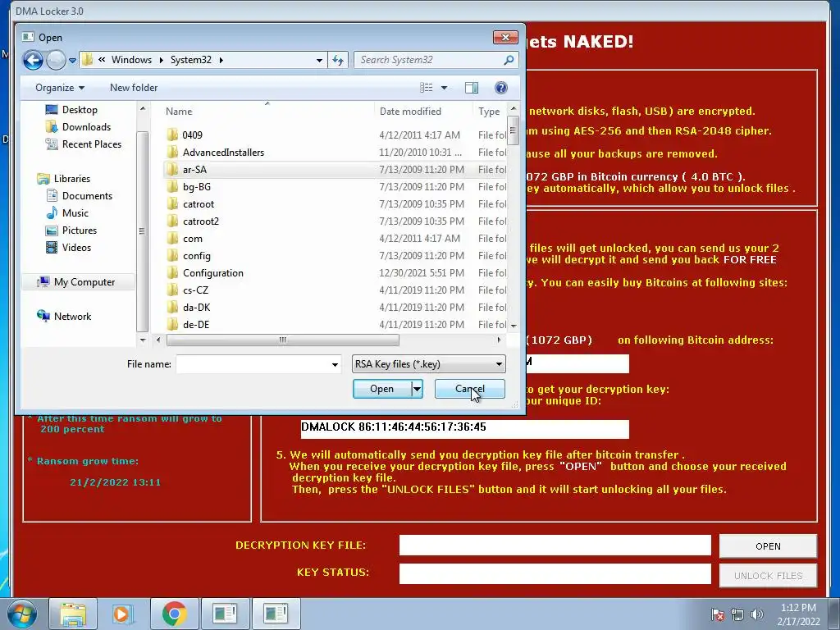Expand the address bar history dropdown

tap(319, 60)
